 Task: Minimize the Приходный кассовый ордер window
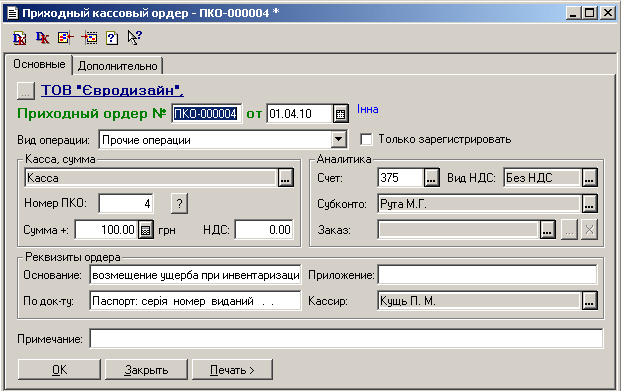[573, 13]
